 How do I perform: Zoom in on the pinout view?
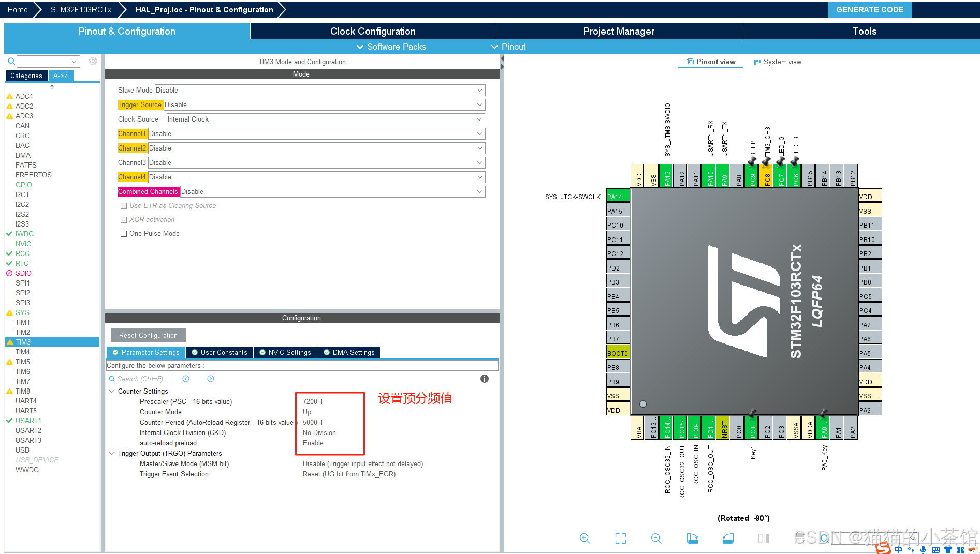click(585, 538)
